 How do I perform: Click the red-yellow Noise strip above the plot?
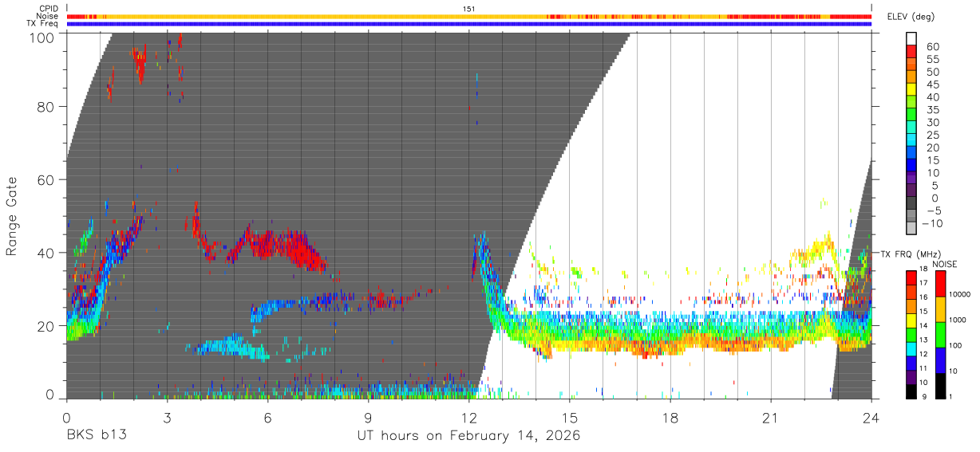469,16
